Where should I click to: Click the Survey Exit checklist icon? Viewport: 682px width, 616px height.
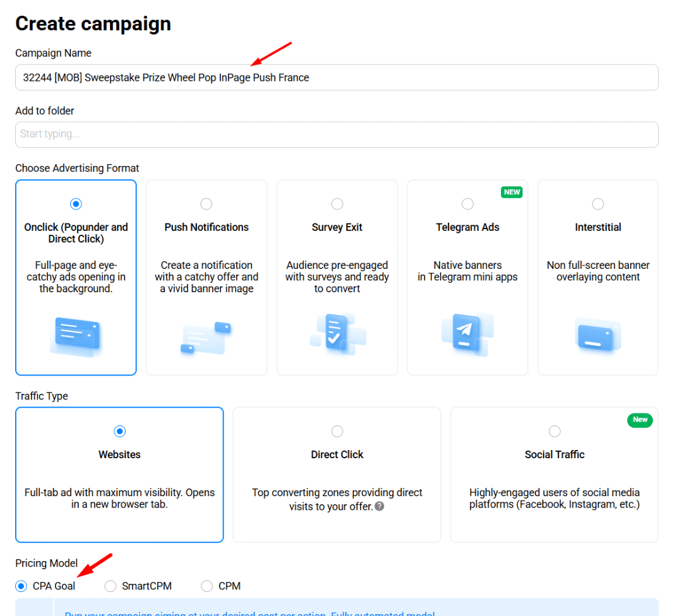(x=337, y=334)
